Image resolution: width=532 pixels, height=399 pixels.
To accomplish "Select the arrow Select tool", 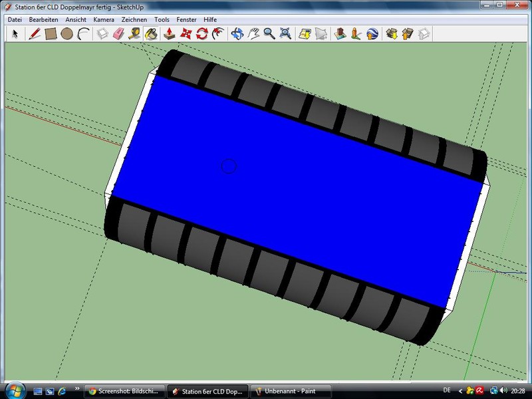I will tap(15, 34).
